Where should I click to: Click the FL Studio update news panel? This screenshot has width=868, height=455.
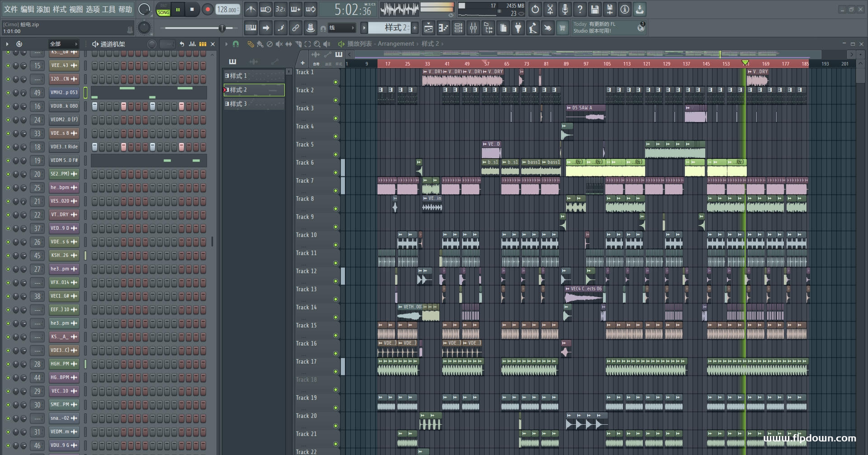(609, 28)
